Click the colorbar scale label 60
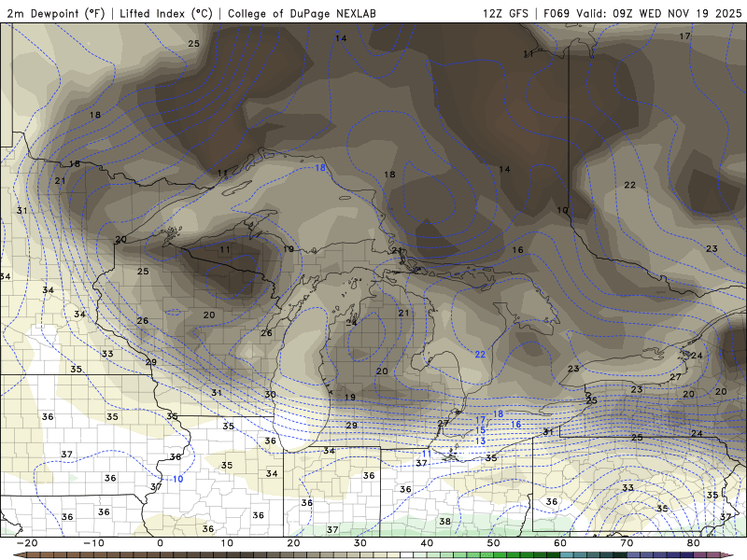Image resolution: width=747 pixels, height=560 pixels. tap(560, 543)
